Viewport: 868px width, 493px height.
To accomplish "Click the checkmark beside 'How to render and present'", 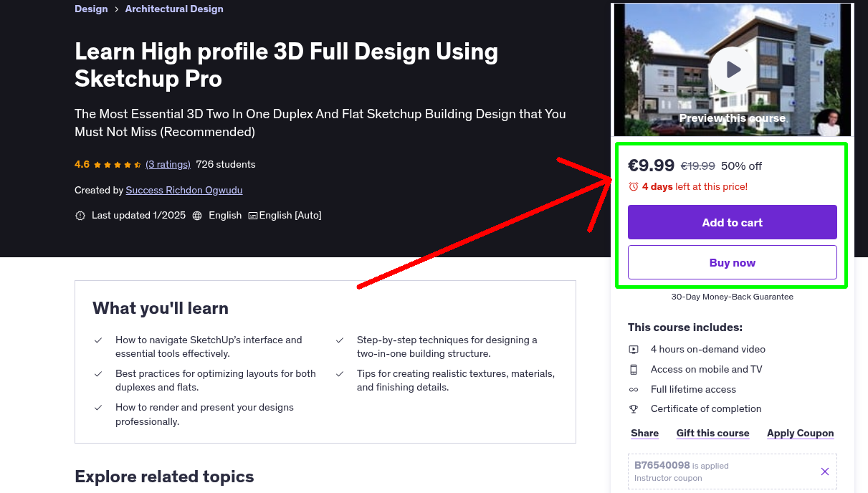I will [x=98, y=408].
